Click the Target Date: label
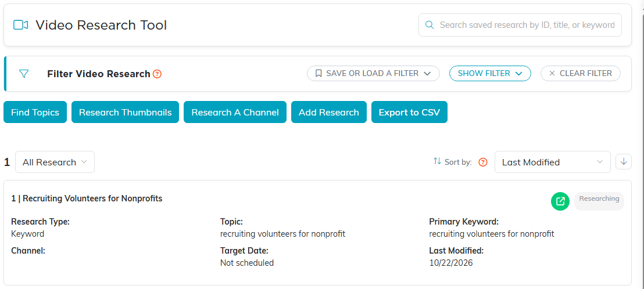This screenshot has height=289, width=644. tap(244, 251)
